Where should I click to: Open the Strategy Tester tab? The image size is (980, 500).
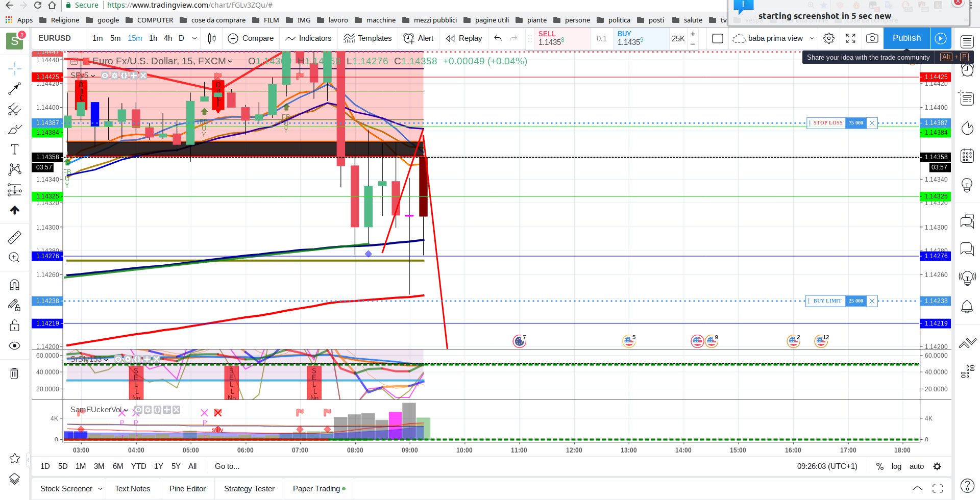pos(249,489)
